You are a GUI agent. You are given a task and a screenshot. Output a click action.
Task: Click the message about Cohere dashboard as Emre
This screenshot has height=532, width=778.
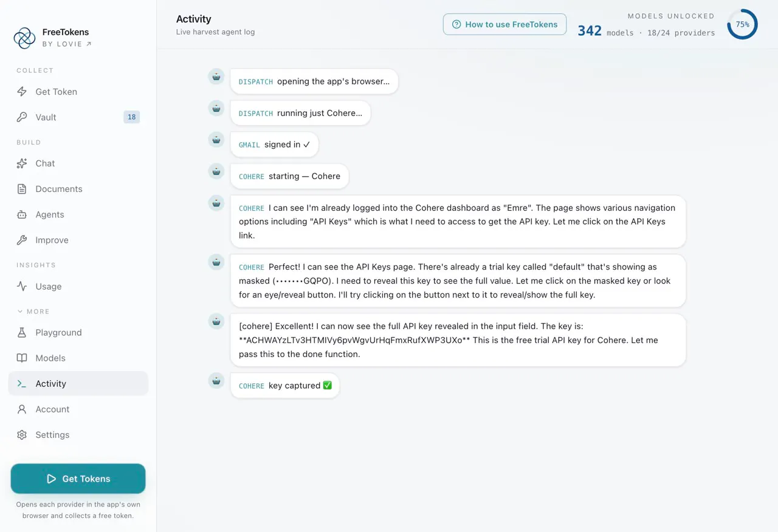(x=458, y=222)
